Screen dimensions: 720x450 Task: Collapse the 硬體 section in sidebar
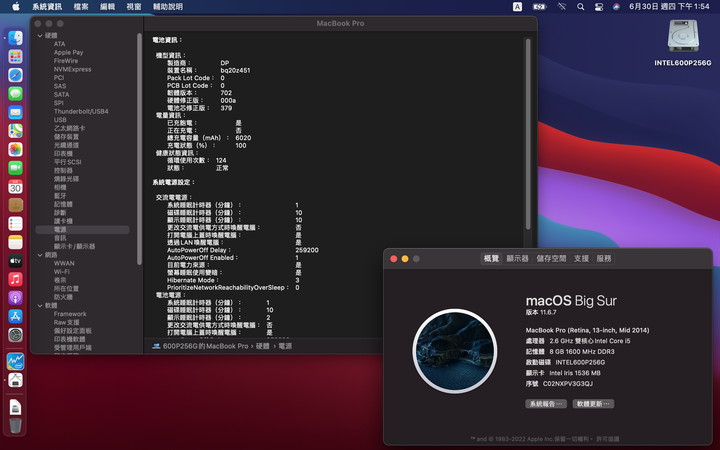(40, 35)
